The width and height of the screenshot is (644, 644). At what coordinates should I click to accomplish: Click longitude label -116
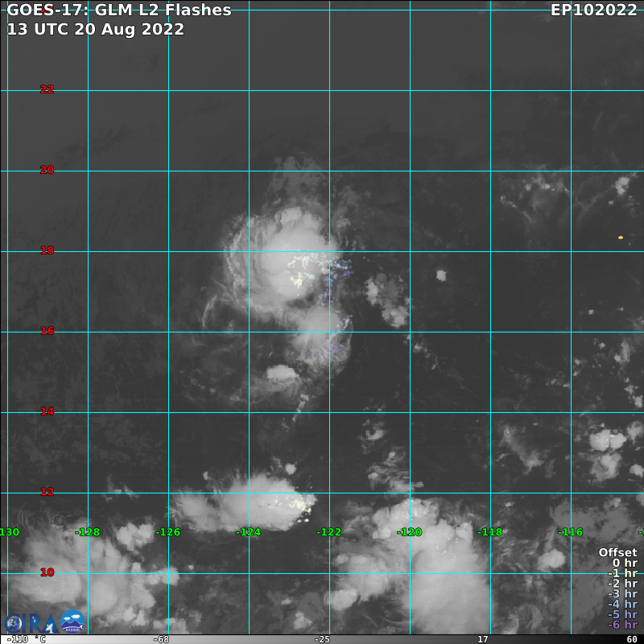coord(570,532)
